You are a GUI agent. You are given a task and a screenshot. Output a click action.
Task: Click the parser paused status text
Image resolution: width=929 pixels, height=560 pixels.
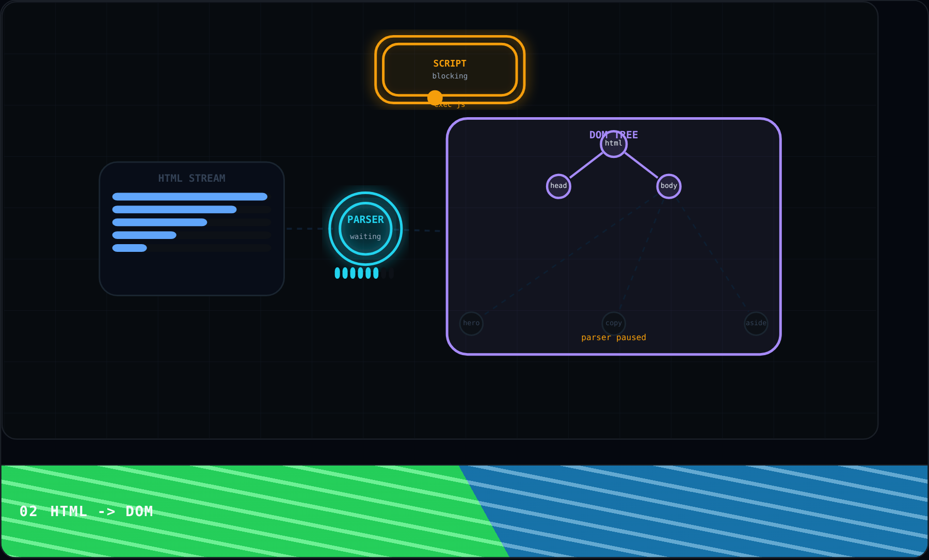click(x=614, y=338)
